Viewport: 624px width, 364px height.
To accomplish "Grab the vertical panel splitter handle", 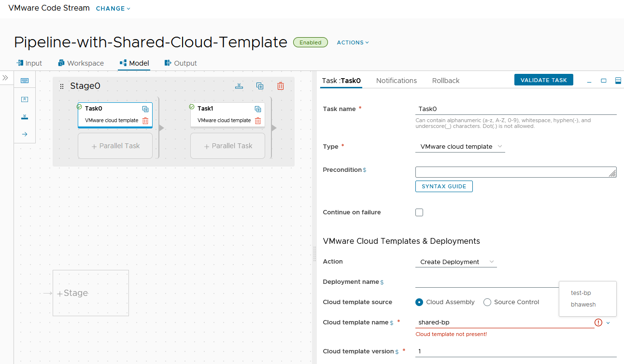I will click(x=315, y=254).
